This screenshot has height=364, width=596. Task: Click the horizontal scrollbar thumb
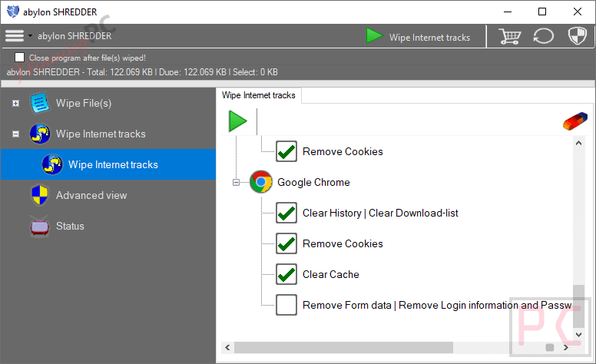coord(343,347)
